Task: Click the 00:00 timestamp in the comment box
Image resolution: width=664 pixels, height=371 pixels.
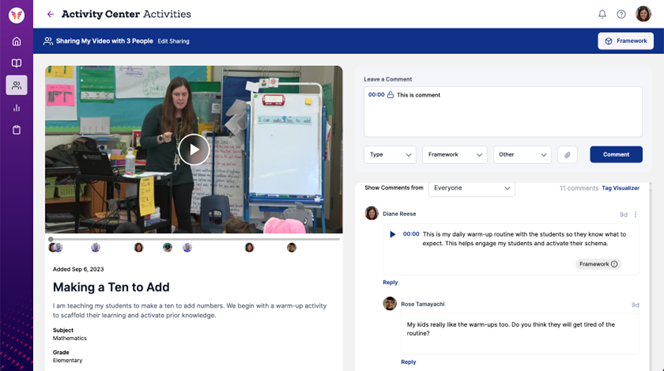Action: [x=376, y=95]
